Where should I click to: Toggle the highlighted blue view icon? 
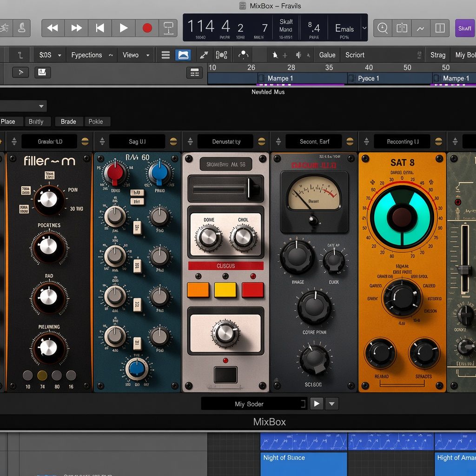pyautogui.click(x=183, y=55)
